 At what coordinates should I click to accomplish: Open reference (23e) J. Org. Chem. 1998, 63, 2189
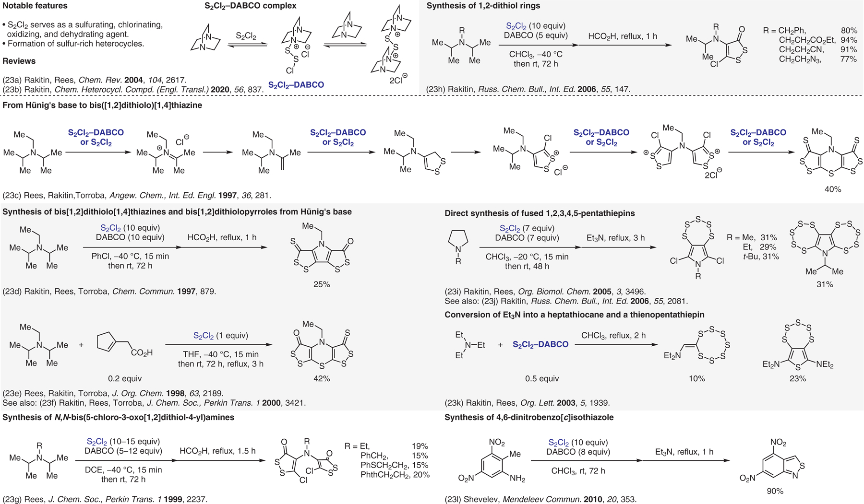(113, 393)
